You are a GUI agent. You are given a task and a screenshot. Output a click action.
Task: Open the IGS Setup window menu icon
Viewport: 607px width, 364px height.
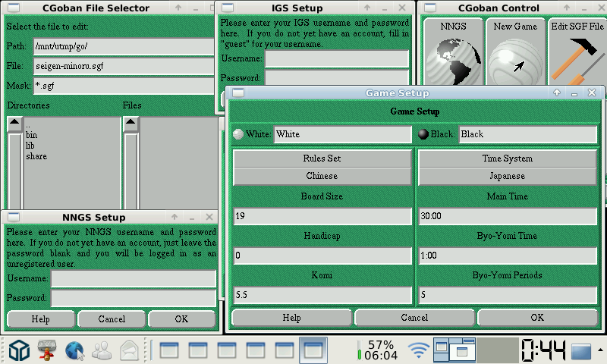pos(228,8)
